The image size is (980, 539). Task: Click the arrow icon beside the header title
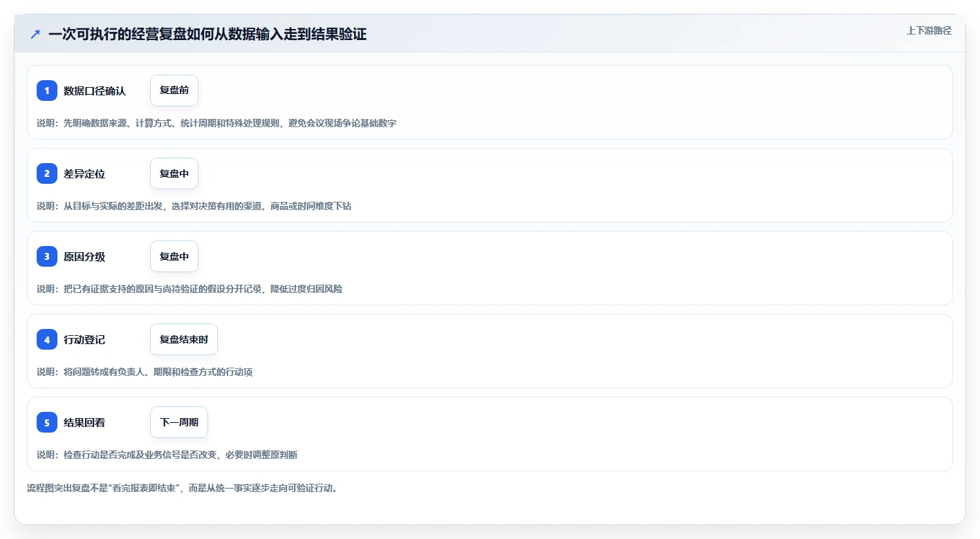(x=35, y=35)
